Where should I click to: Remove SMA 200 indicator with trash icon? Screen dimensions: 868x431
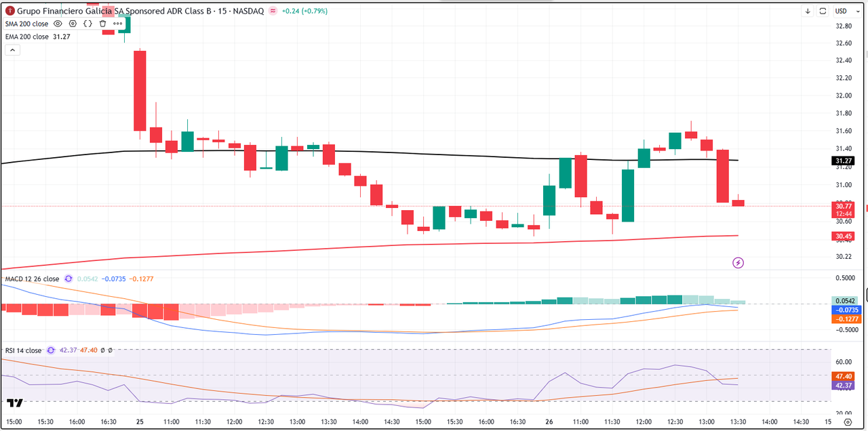tap(102, 23)
